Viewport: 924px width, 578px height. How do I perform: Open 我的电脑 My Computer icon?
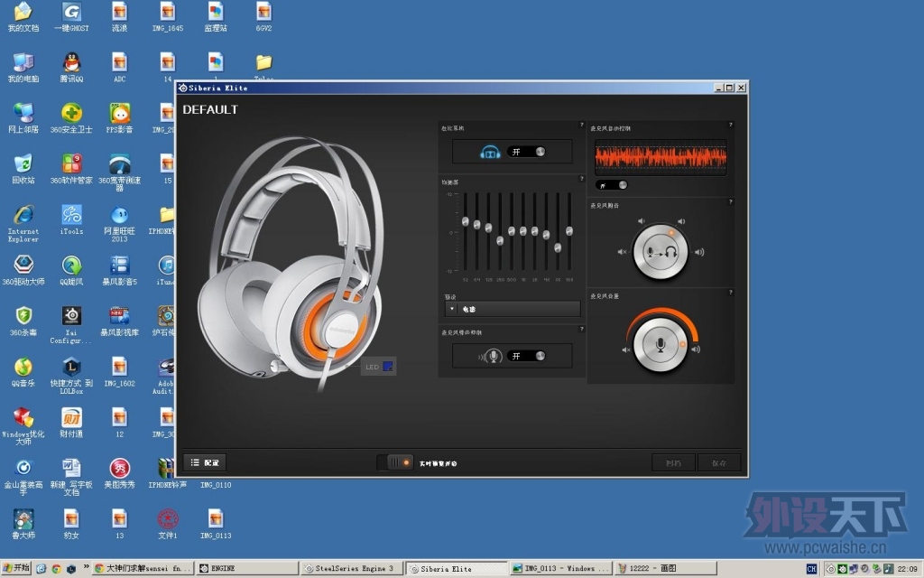pyautogui.click(x=23, y=67)
